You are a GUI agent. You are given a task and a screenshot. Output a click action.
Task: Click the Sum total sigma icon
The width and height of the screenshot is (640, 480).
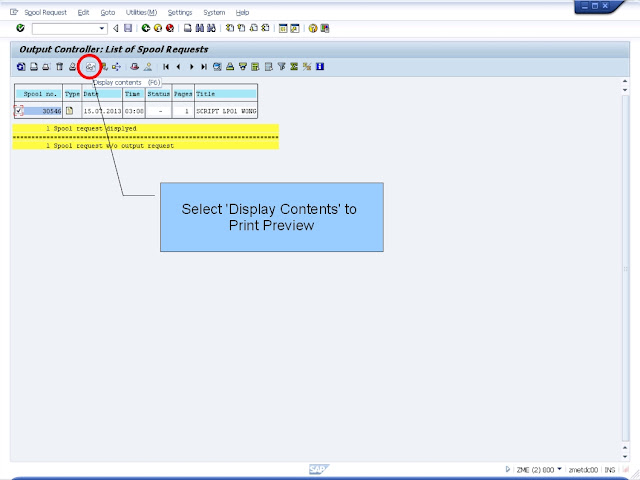[x=294, y=67]
